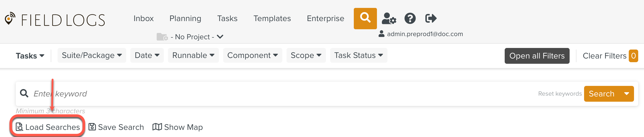This screenshot has height=137, width=644.
Task: Click the Save Search disk icon
Action: pos(92,127)
